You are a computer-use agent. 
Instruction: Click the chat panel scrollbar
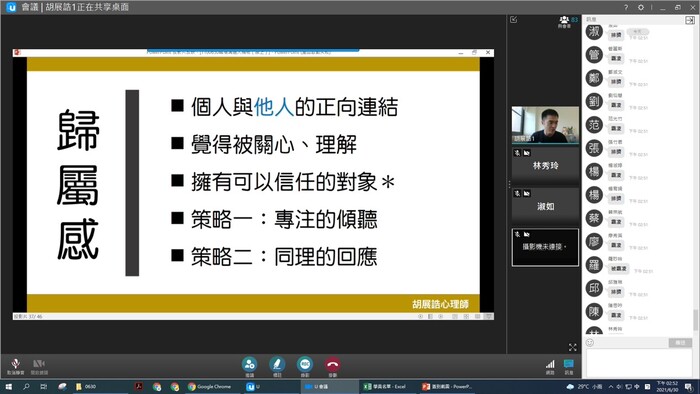(695, 320)
